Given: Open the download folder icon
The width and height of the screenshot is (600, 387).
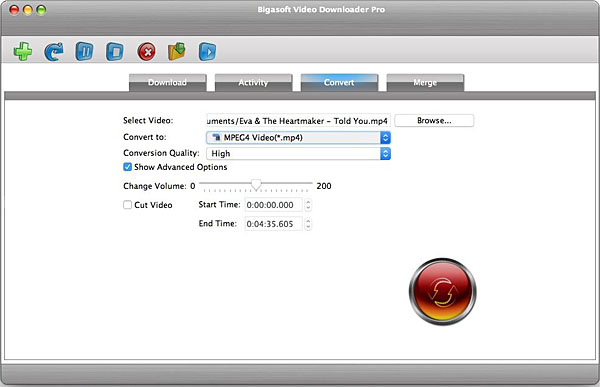Looking at the screenshot, I should 176,51.
